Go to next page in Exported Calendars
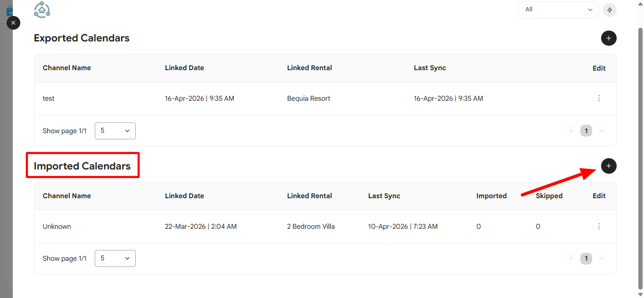This screenshot has width=644, height=298. 601,131
